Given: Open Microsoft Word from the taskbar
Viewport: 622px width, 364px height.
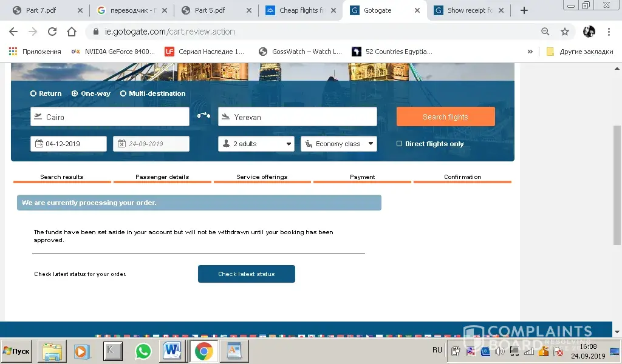Looking at the screenshot, I should click(172, 351).
